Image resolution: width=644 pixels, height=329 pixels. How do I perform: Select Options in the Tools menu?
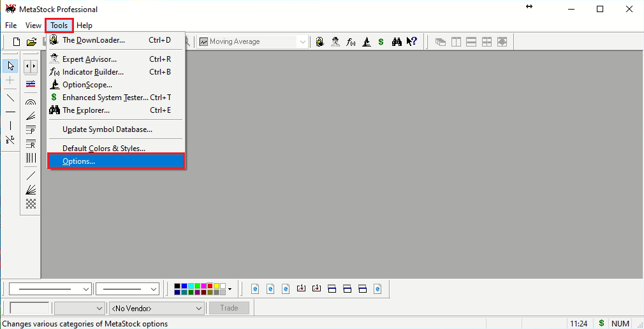tap(116, 161)
